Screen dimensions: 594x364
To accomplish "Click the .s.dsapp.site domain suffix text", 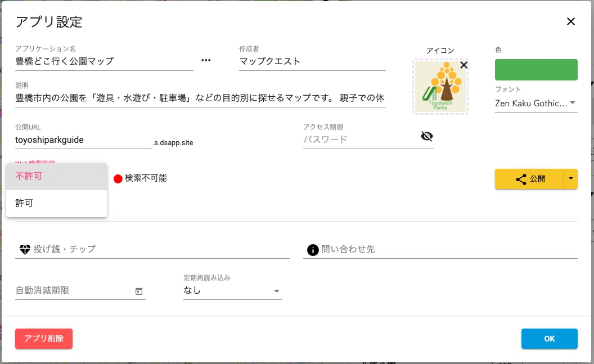I will tap(173, 143).
